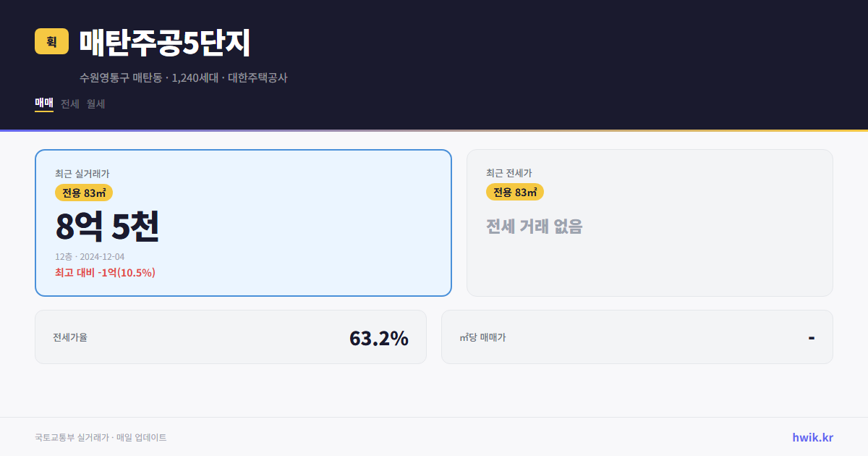
Task: Click the 수원영통구 매탄동 subtitle
Action: coord(183,77)
